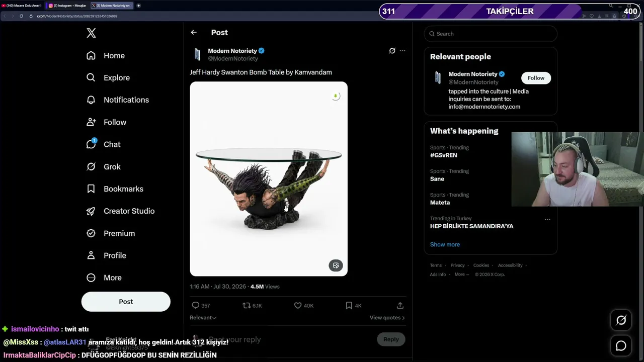Viewport: 644px width, 362px height.
Task: Open the Jeff Hardy table image
Action: coord(269,179)
